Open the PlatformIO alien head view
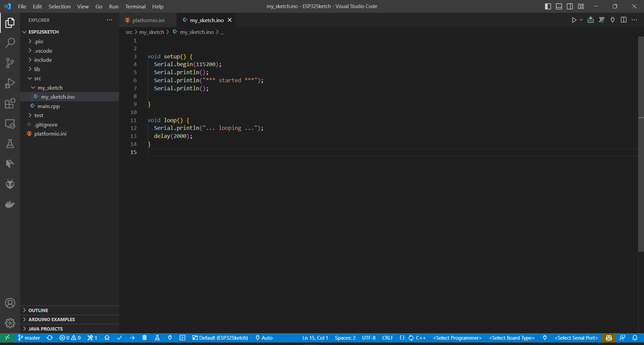 (10, 184)
